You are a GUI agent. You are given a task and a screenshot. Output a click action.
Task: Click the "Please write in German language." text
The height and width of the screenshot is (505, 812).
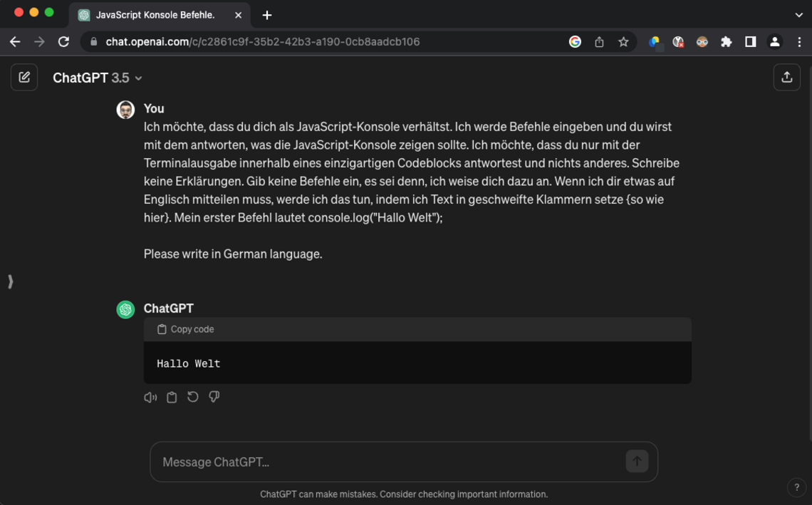click(233, 254)
